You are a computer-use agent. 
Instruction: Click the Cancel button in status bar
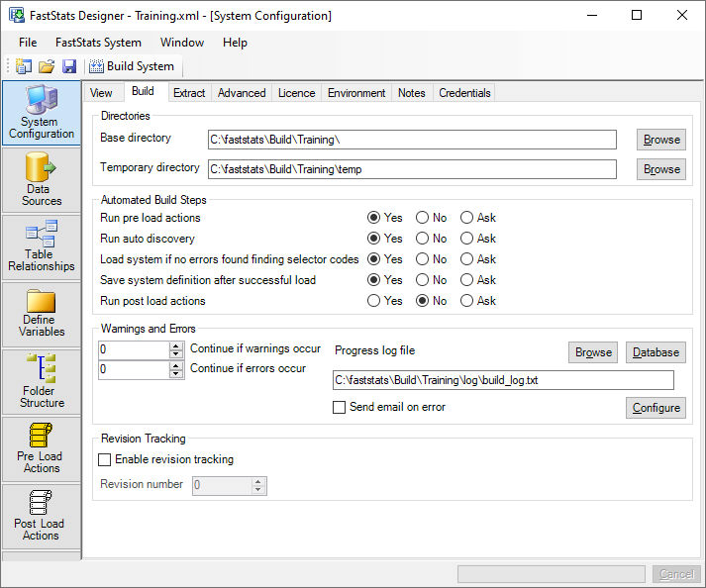[676, 574]
